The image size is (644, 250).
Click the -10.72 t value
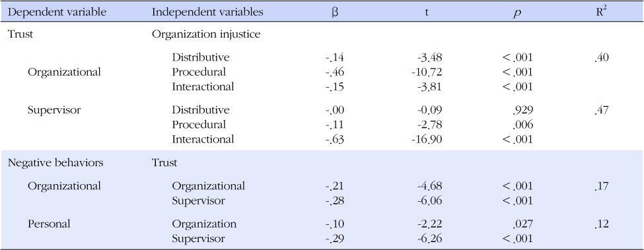click(426, 72)
